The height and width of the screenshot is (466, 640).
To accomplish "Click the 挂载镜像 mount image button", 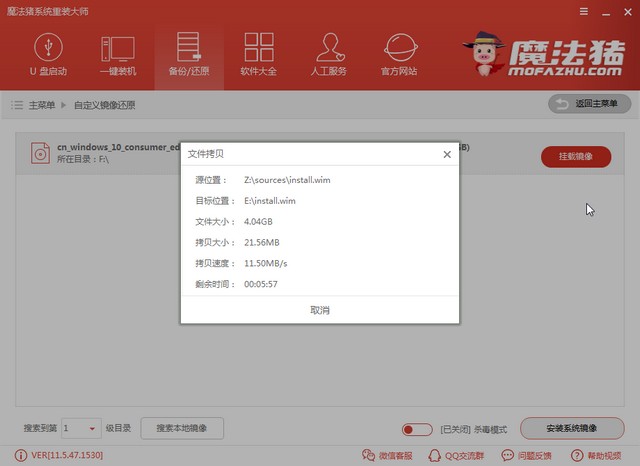I will click(x=575, y=157).
